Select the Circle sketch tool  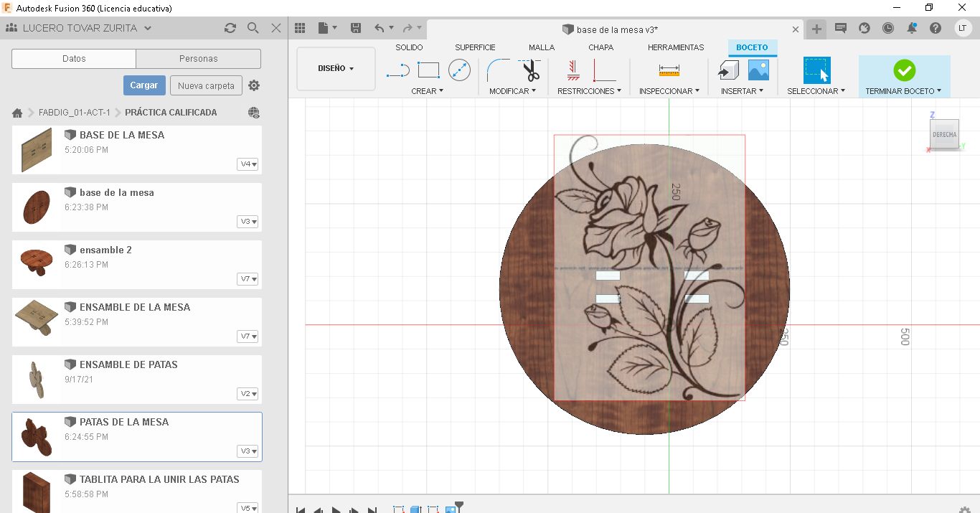tap(459, 70)
